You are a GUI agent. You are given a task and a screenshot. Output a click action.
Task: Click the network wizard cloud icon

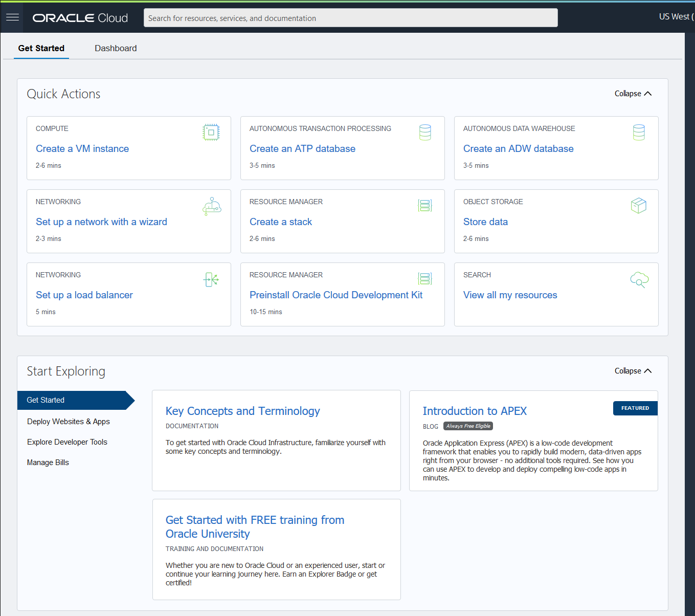(x=212, y=206)
